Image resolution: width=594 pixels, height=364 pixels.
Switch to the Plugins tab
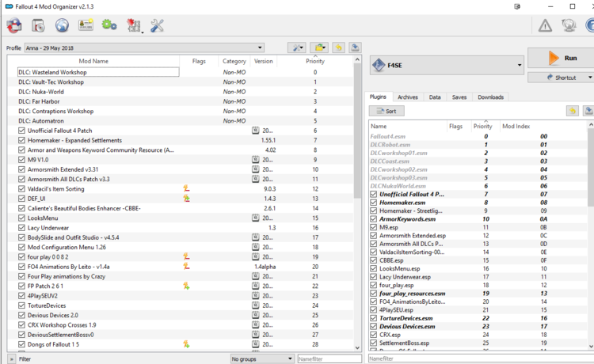pos(378,97)
